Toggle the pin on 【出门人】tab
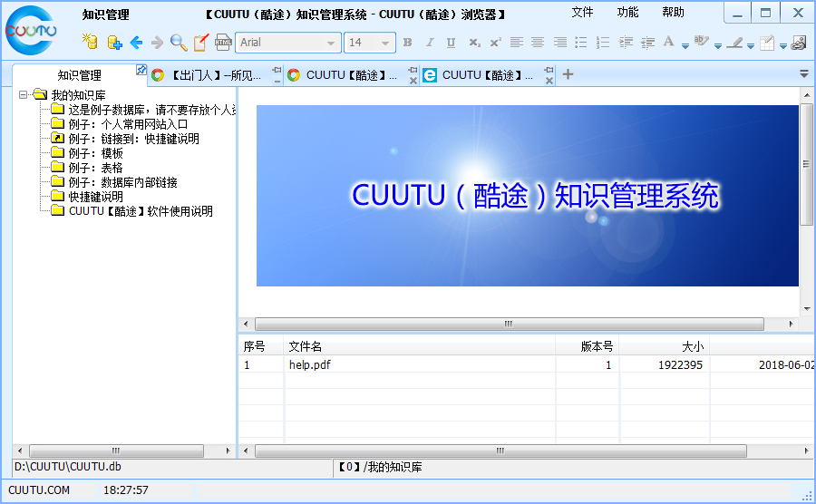816x504 pixels. [277, 70]
